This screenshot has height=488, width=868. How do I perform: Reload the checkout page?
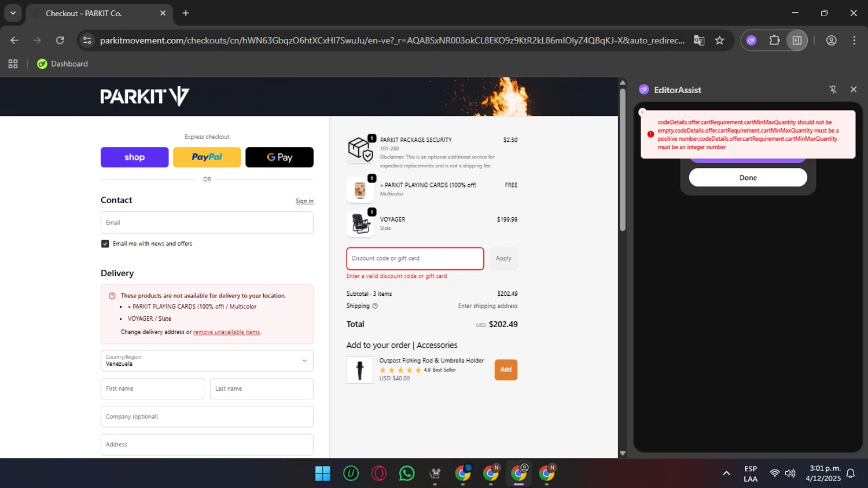point(60,41)
